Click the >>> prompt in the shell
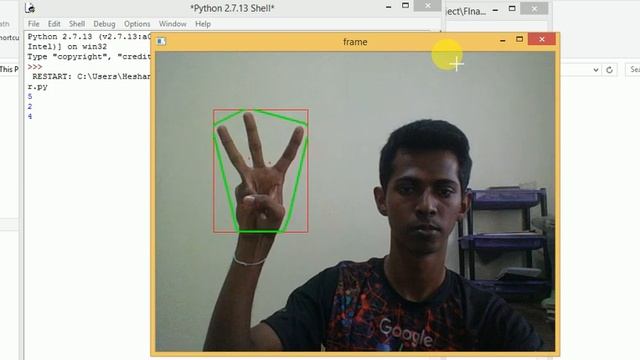The height and width of the screenshot is (360, 640). (35, 67)
